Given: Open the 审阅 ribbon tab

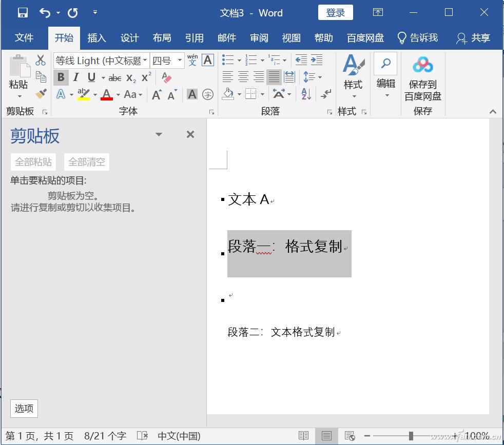Looking at the screenshot, I should point(259,37).
